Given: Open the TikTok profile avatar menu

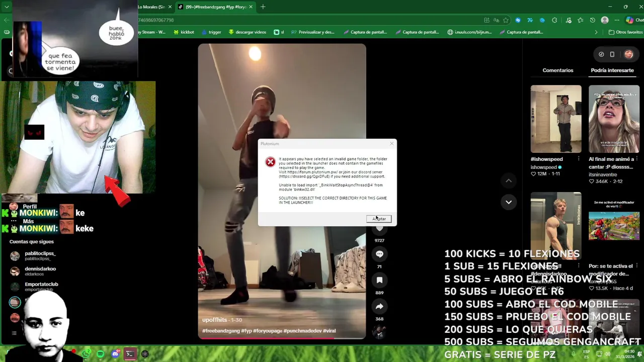Looking at the screenshot, I should click(628, 54).
